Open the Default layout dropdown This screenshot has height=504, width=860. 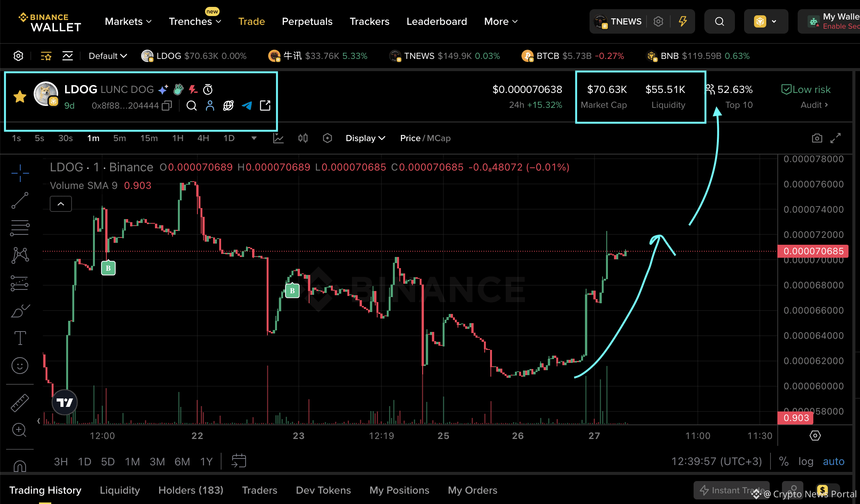pyautogui.click(x=107, y=56)
